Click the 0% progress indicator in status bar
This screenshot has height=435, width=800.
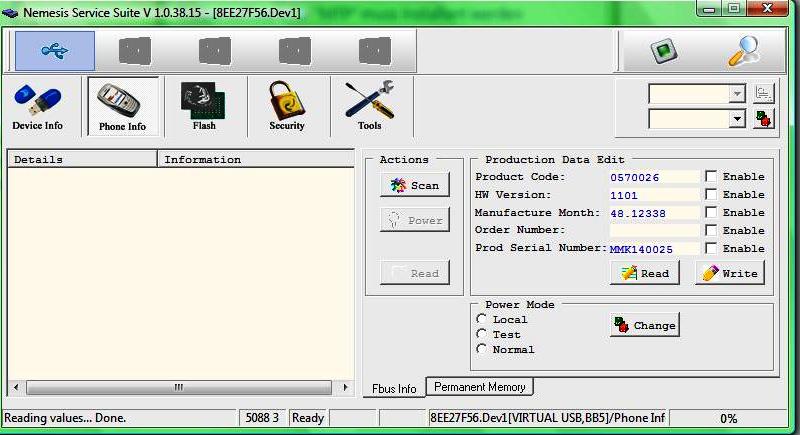[x=728, y=418]
